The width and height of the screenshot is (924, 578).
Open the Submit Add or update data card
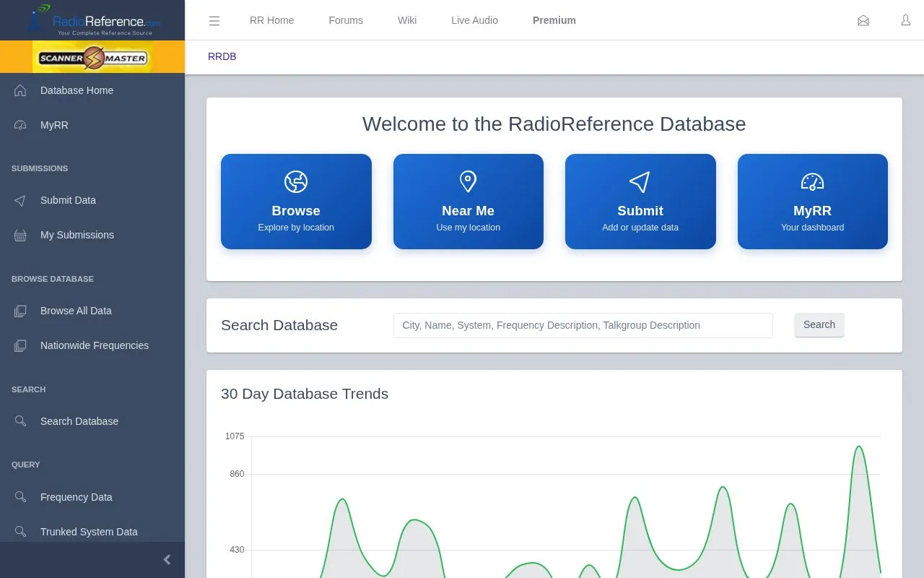[640, 202]
